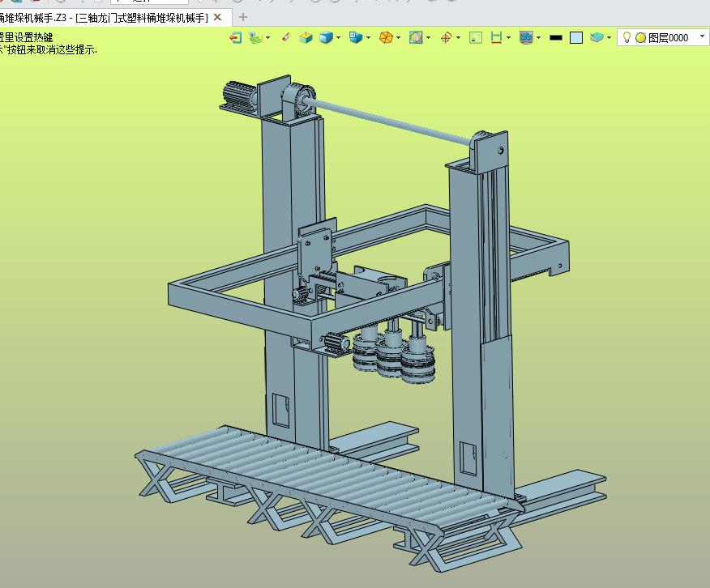710x588 pixels.
Task: Open the crosshair target dropdown arrow
Action: click(x=458, y=37)
